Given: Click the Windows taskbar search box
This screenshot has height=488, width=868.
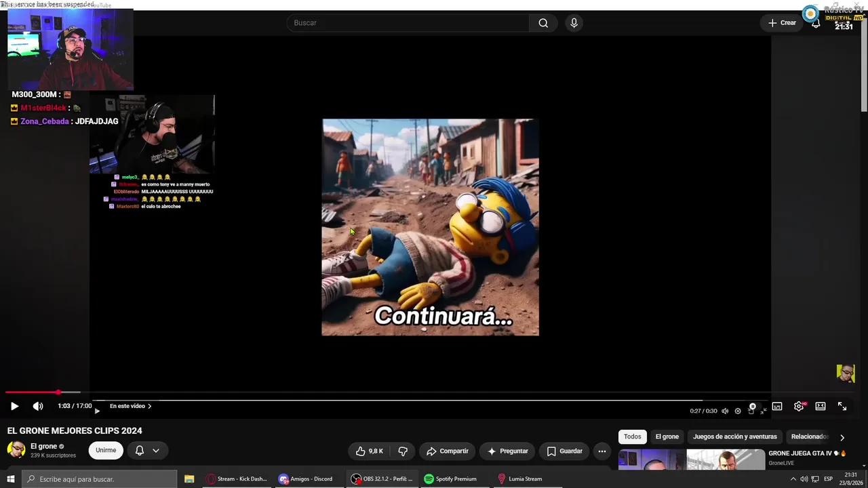Looking at the screenshot, I should coord(99,479).
